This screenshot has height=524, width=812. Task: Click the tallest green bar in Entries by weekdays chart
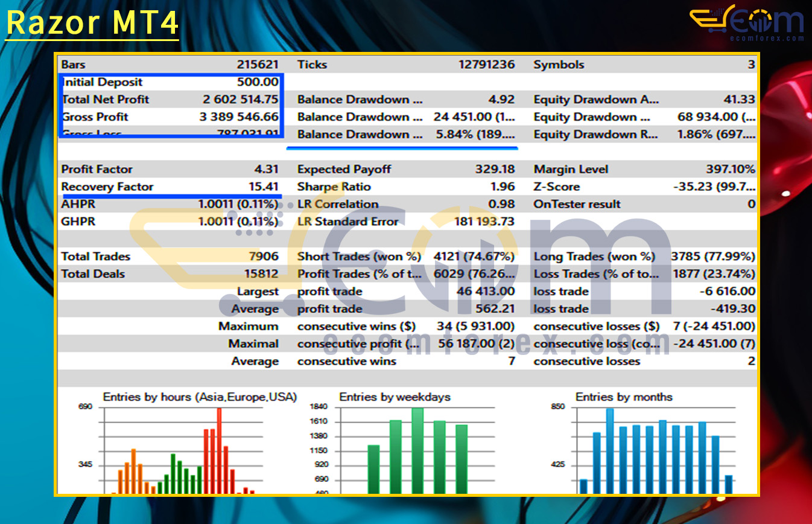(417, 451)
